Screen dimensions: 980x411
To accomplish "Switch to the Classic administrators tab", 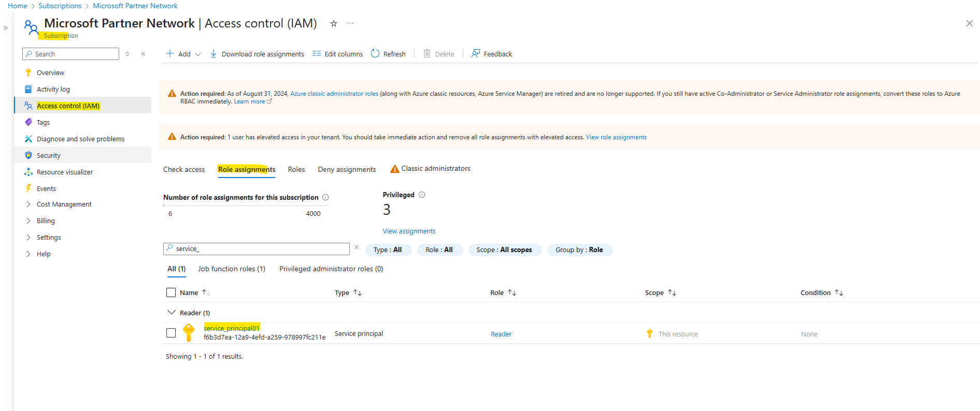I will pos(430,169).
